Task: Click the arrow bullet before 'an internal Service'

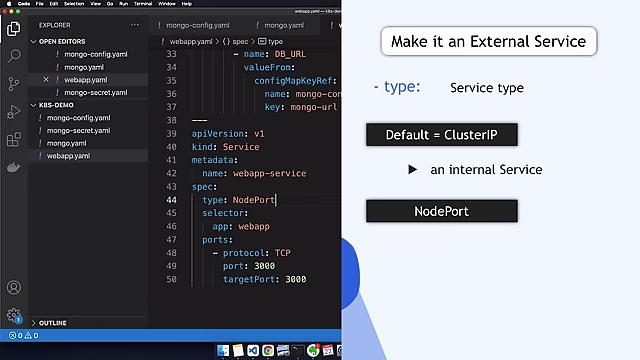Action: [412, 169]
